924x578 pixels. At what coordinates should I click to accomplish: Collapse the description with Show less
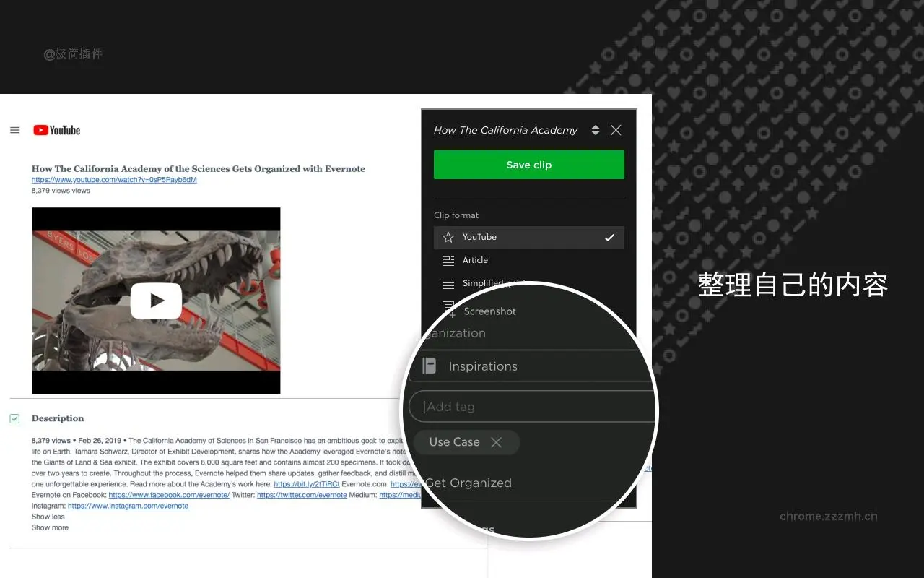pos(46,517)
